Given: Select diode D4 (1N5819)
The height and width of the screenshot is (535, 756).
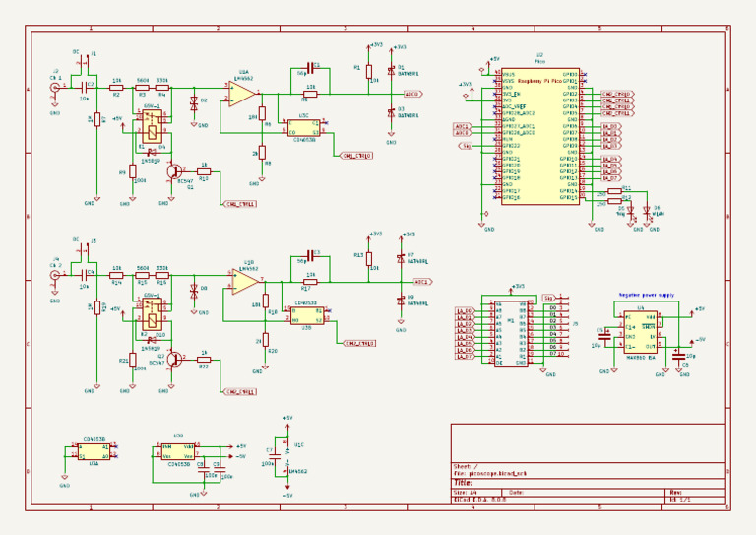Looking at the screenshot, I should tap(153, 154).
